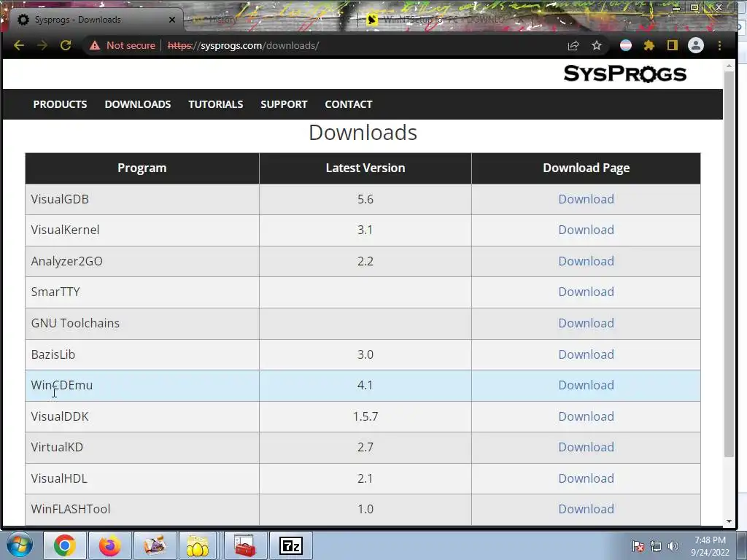Select the WinCDEmu program name
747x560 pixels.
[61, 385]
